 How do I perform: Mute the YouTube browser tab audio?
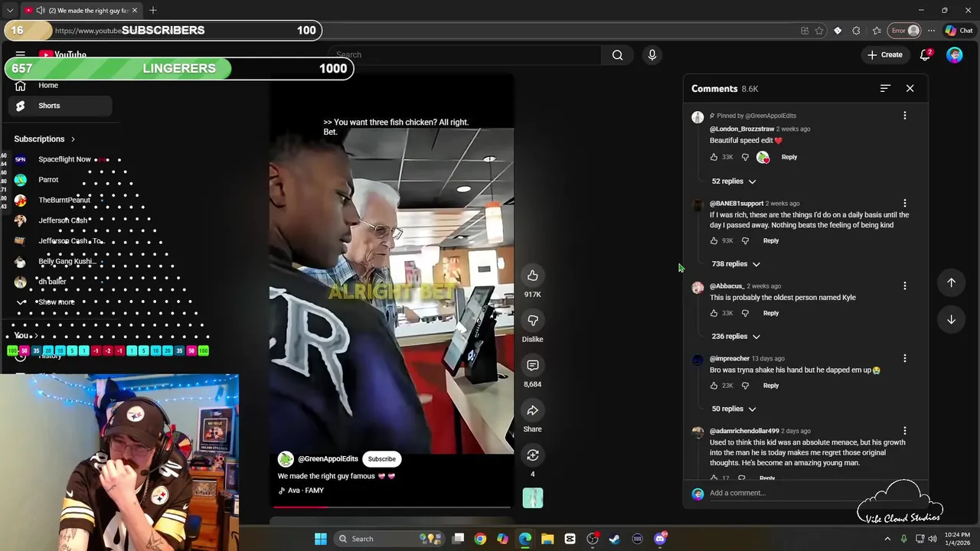[41, 11]
